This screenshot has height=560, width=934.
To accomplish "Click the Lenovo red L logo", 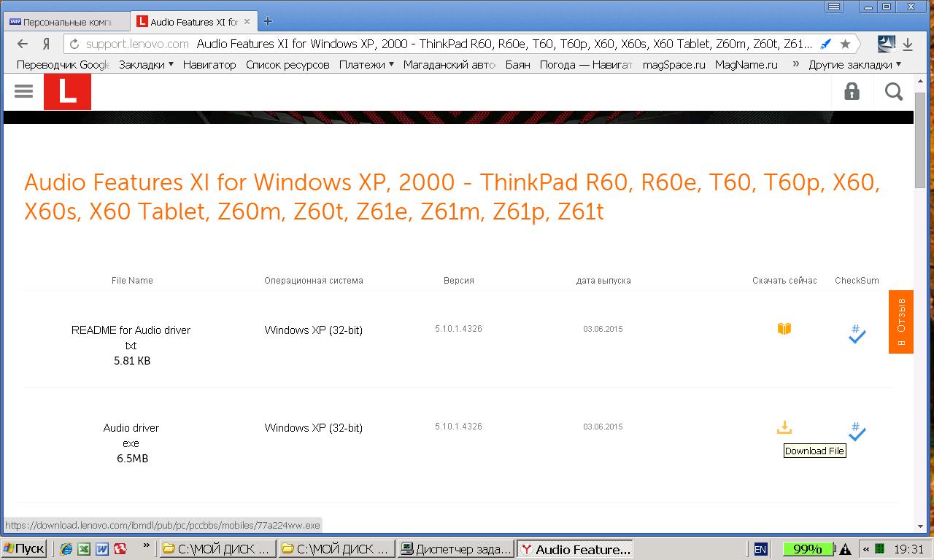I will (67, 92).
